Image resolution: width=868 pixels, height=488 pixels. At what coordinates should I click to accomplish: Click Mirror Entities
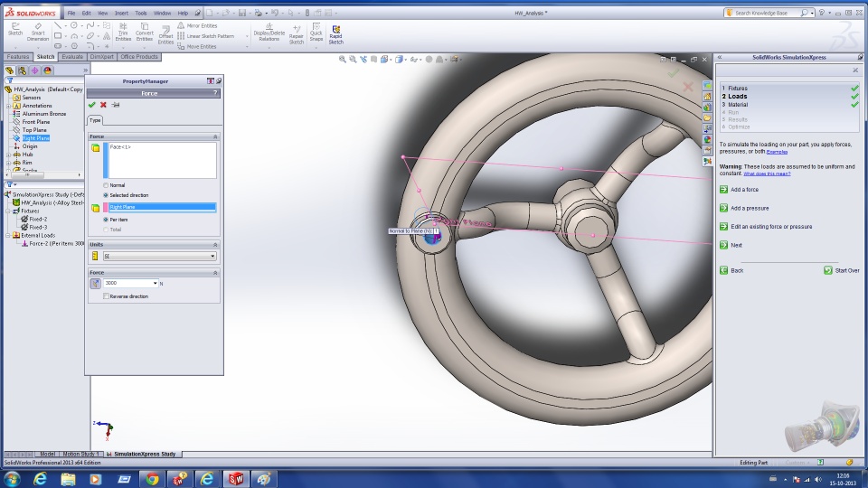coord(197,25)
